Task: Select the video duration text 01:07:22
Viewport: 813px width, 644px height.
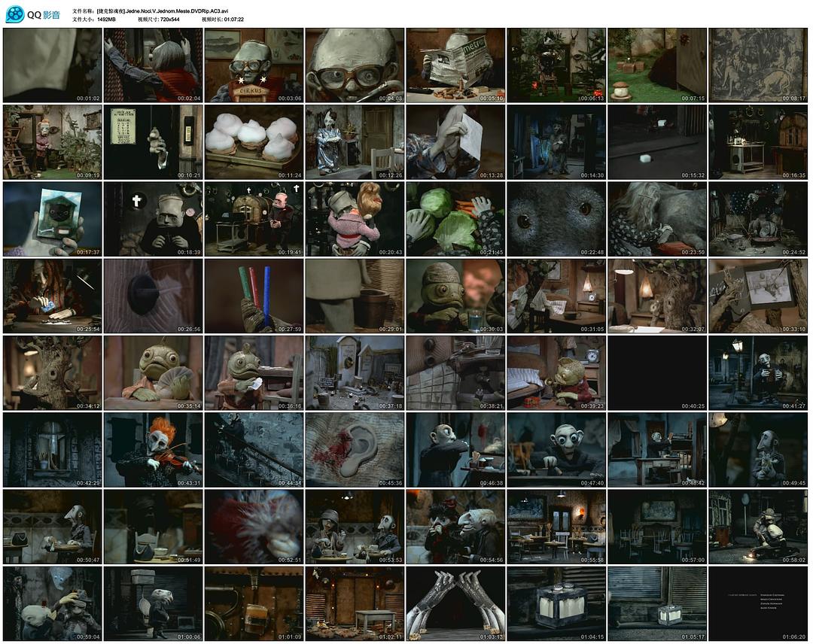Action: [234, 19]
